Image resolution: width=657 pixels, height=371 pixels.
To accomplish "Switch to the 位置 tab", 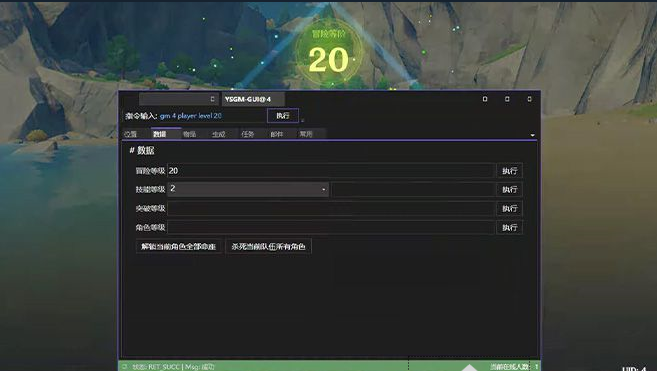I will (x=131, y=134).
